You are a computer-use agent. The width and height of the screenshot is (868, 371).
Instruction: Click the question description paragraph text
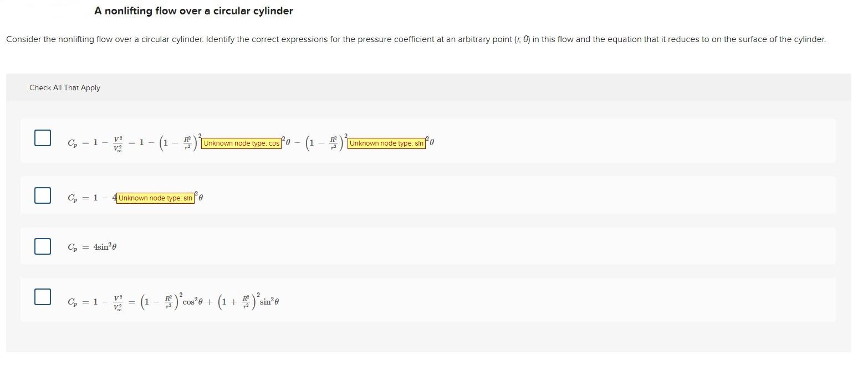416,39
